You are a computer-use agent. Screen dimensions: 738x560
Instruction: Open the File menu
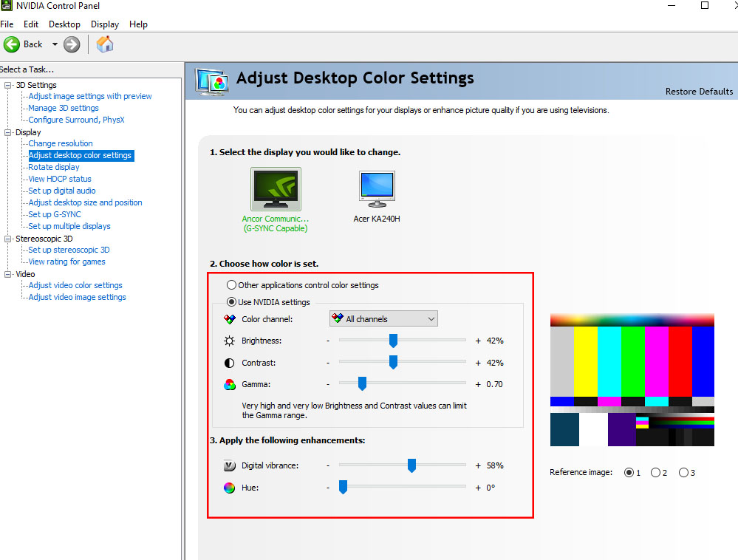(x=7, y=24)
